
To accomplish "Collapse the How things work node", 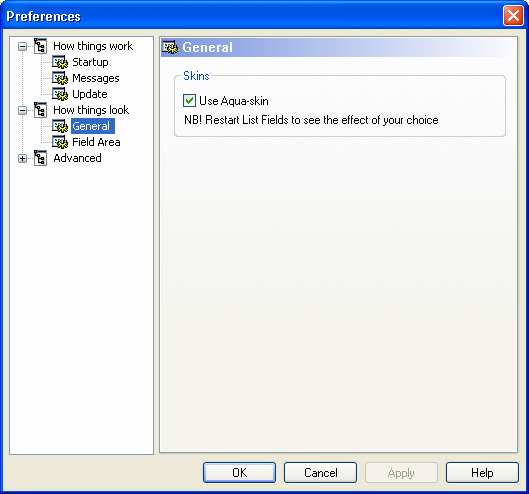I will pyautogui.click(x=23, y=46).
